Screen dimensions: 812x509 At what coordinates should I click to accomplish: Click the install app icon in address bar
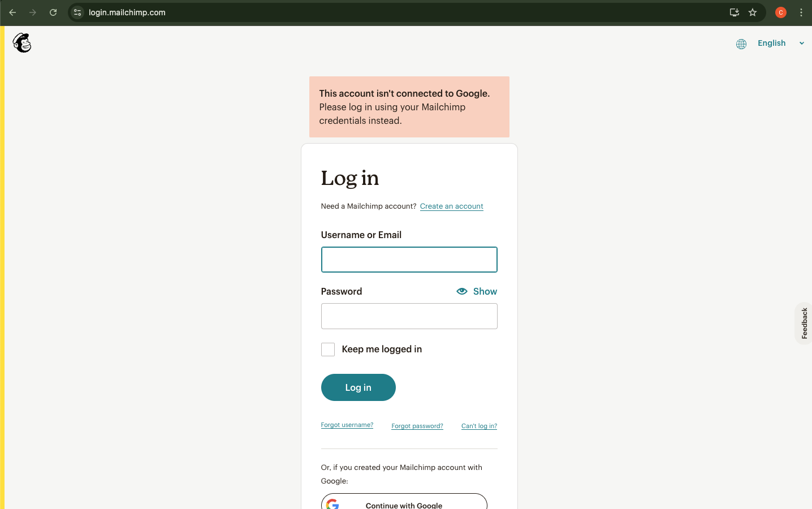(735, 12)
